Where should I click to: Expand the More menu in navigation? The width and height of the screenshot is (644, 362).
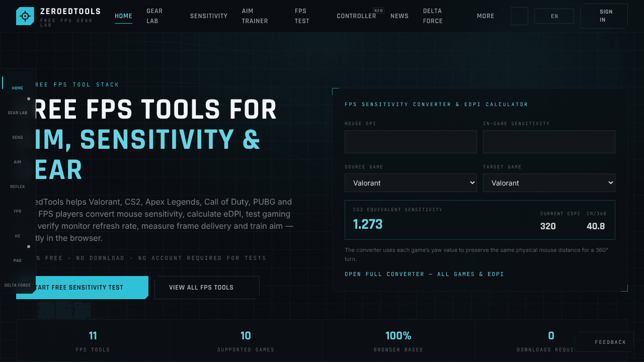[486, 16]
